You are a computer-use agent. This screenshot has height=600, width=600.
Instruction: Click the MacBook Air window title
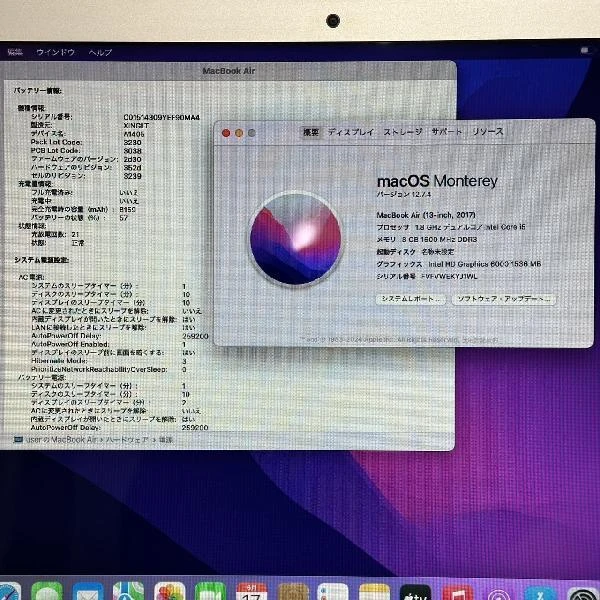point(229,71)
